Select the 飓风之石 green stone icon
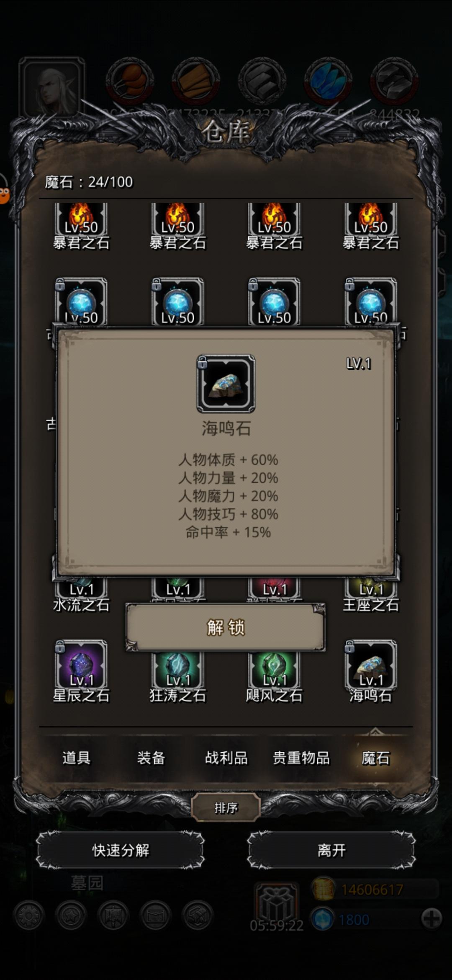This screenshot has height=980, width=452. click(x=274, y=670)
